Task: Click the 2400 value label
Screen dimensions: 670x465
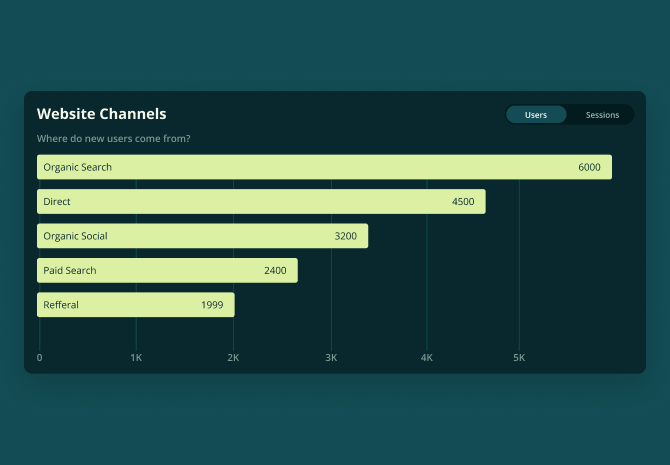Action: pyautogui.click(x=275, y=271)
